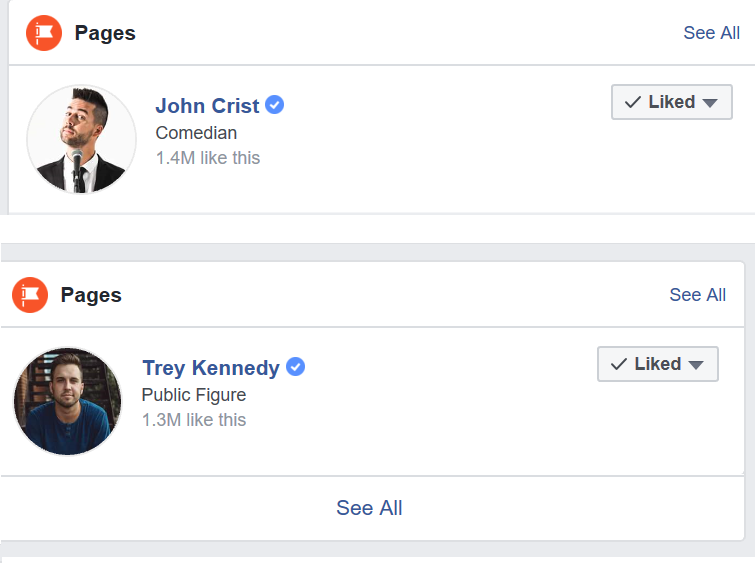
Task: Visit the John Crist page name link
Action: click(x=207, y=106)
